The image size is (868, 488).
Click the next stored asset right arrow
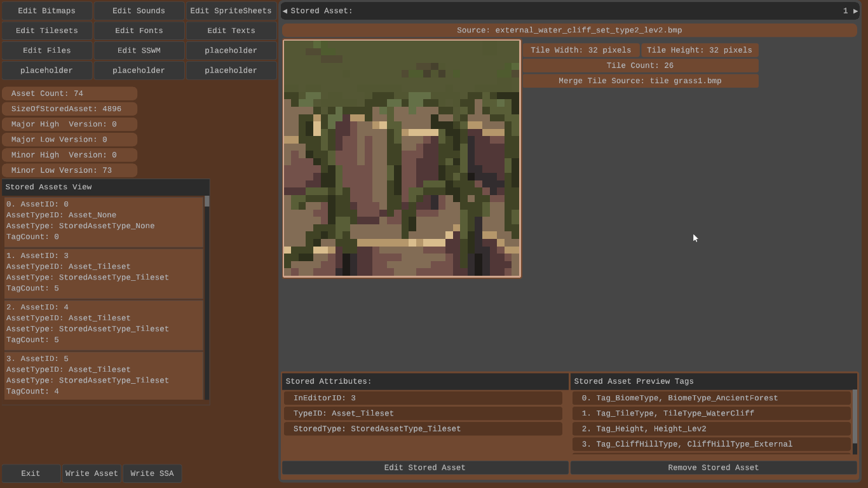855,11
